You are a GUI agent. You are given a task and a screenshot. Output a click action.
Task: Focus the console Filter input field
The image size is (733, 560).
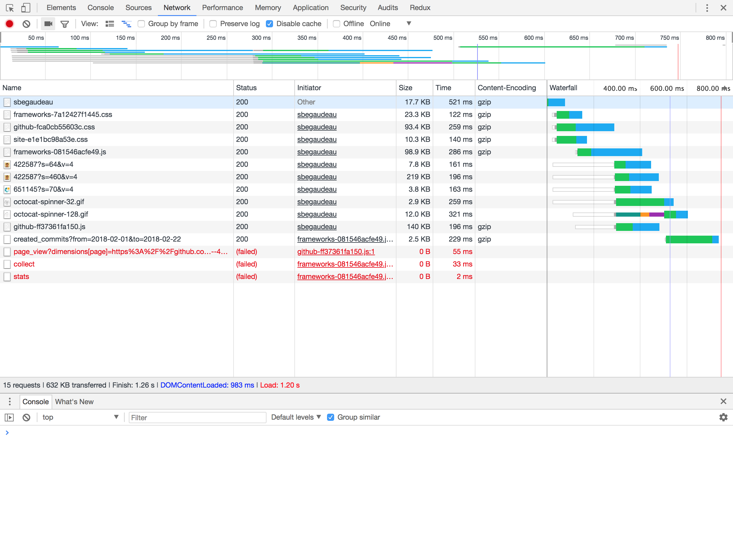click(x=197, y=418)
